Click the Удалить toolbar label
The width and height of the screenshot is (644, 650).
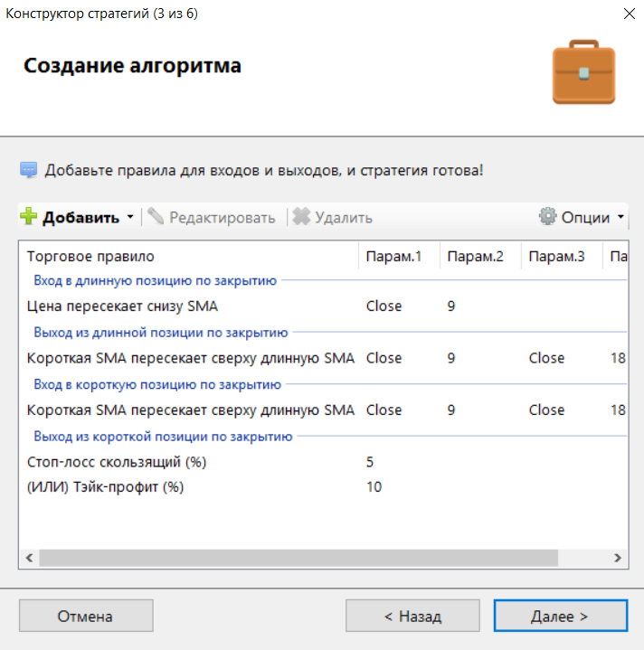click(344, 218)
